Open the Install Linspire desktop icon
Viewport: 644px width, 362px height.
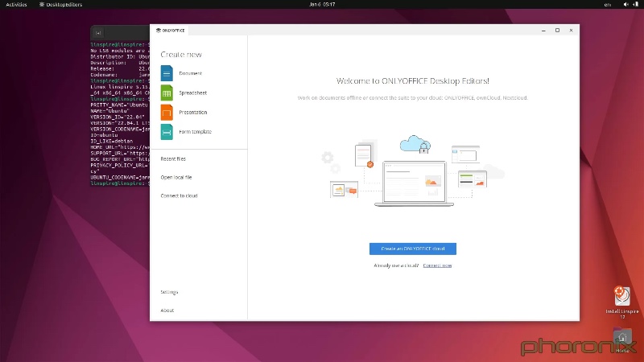[621, 298]
